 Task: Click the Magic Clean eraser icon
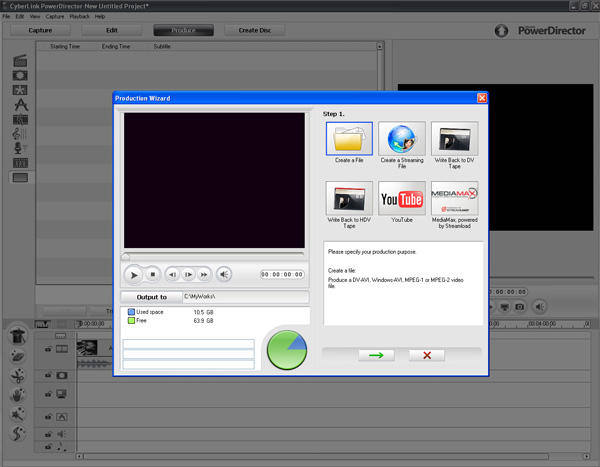[18, 356]
